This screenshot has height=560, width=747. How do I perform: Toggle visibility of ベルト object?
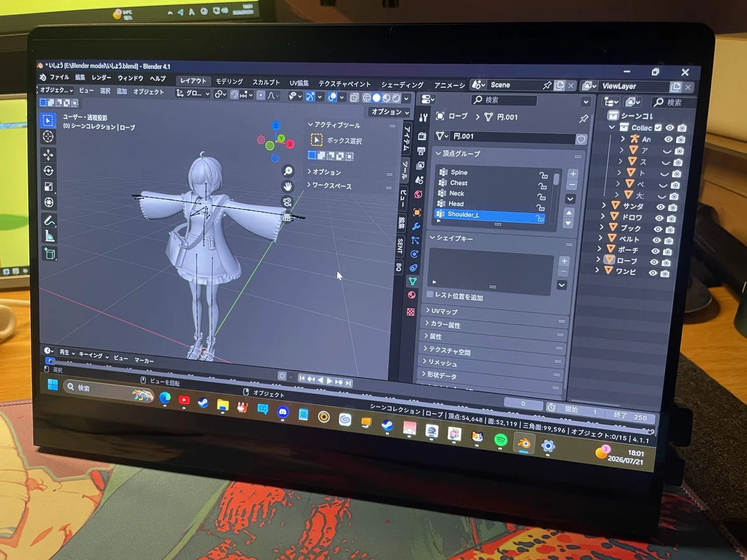pyautogui.click(x=656, y=240)
